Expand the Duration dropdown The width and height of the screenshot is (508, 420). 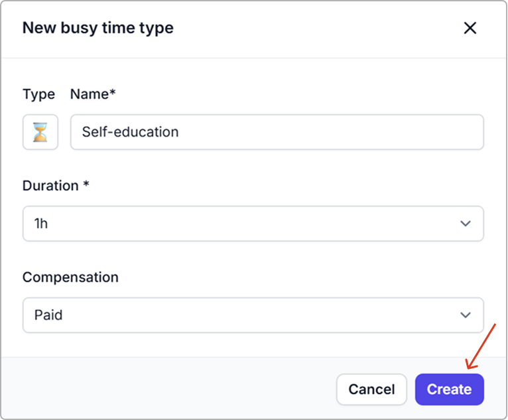[x=253, y=224]
